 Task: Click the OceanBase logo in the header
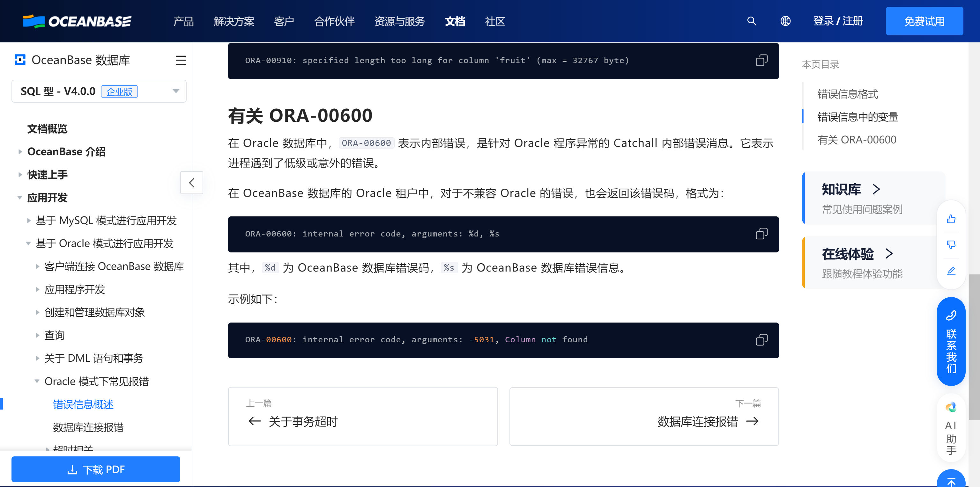77,21
